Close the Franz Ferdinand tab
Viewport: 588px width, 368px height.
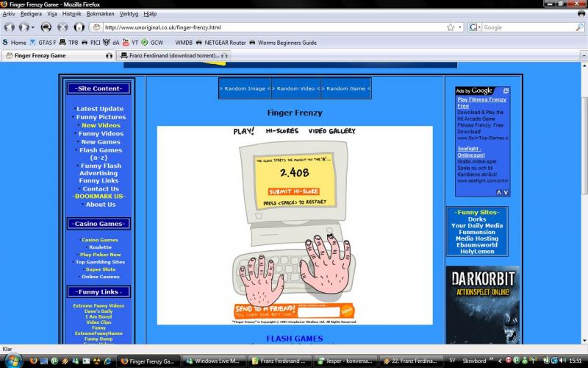[x=224, y=56]
